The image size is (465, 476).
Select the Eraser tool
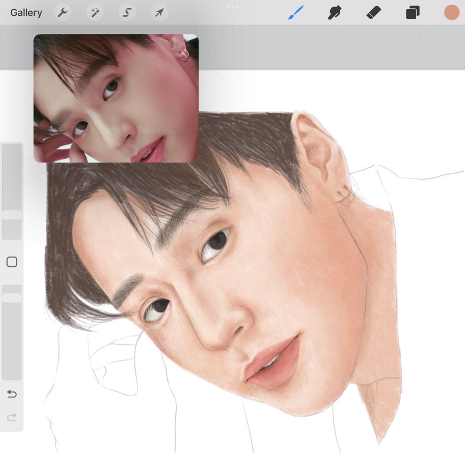(373, 13)
